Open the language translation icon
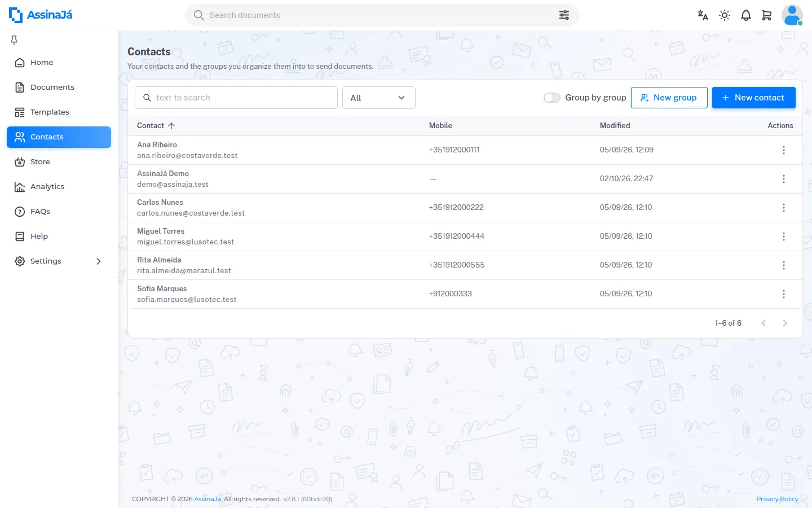 point(703,15)
